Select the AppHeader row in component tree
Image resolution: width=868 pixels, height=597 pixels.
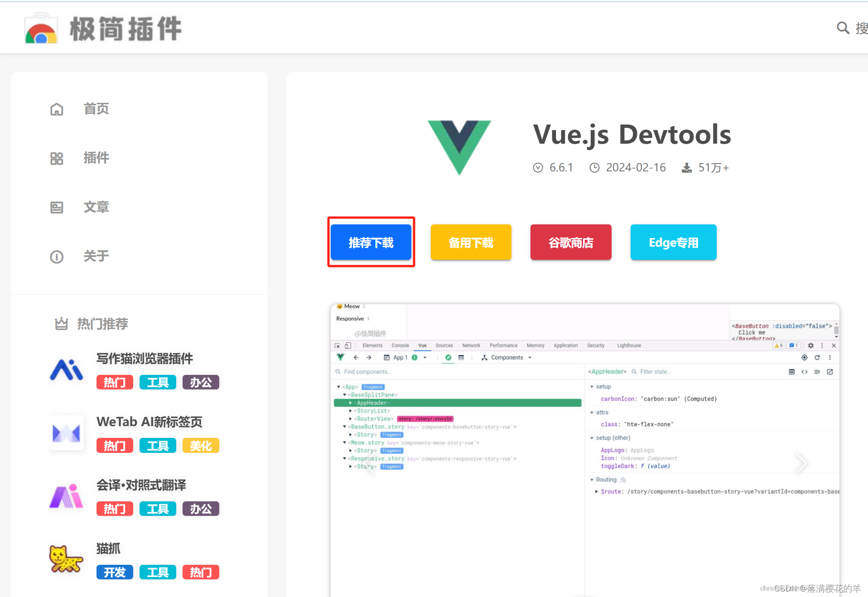458,403
